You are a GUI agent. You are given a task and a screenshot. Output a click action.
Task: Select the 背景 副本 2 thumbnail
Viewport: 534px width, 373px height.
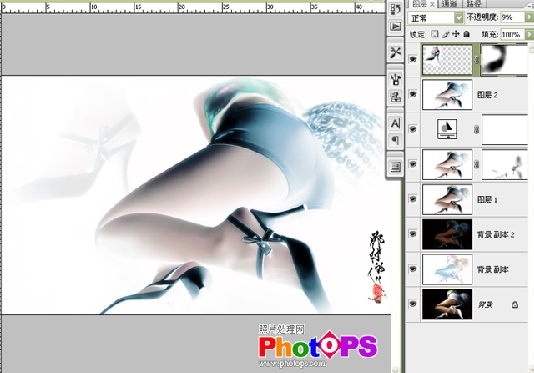(447, 234)
